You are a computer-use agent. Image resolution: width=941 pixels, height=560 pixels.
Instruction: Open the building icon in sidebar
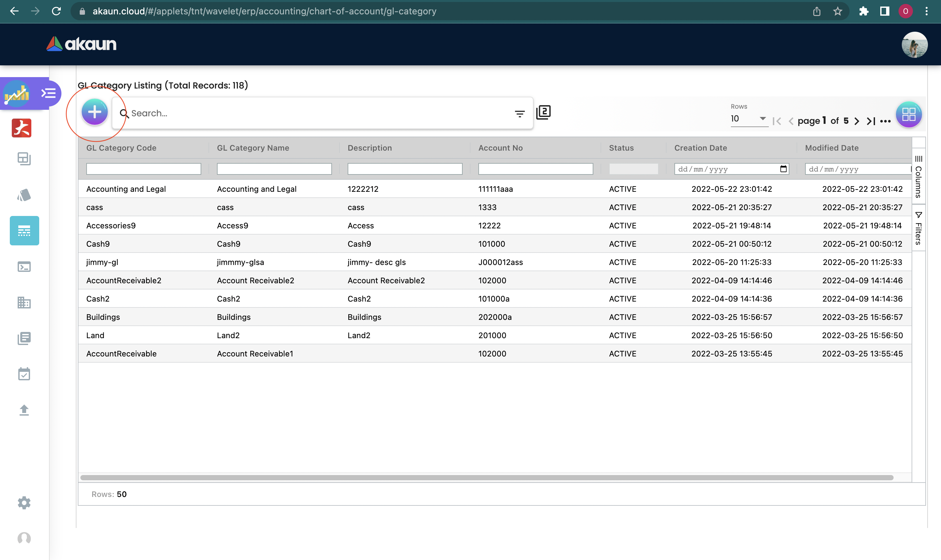coord(24,302)
